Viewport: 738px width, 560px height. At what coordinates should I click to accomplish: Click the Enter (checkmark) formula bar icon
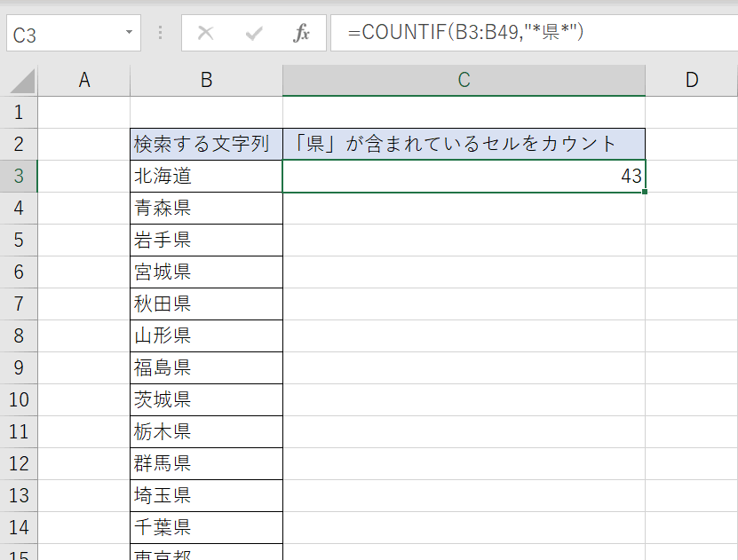[254, 34]
